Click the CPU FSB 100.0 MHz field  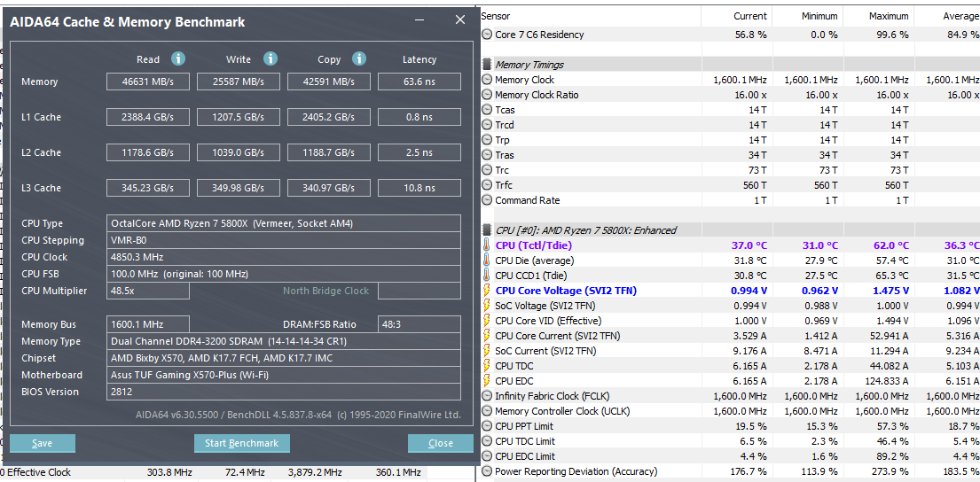[x=284, y=274]
